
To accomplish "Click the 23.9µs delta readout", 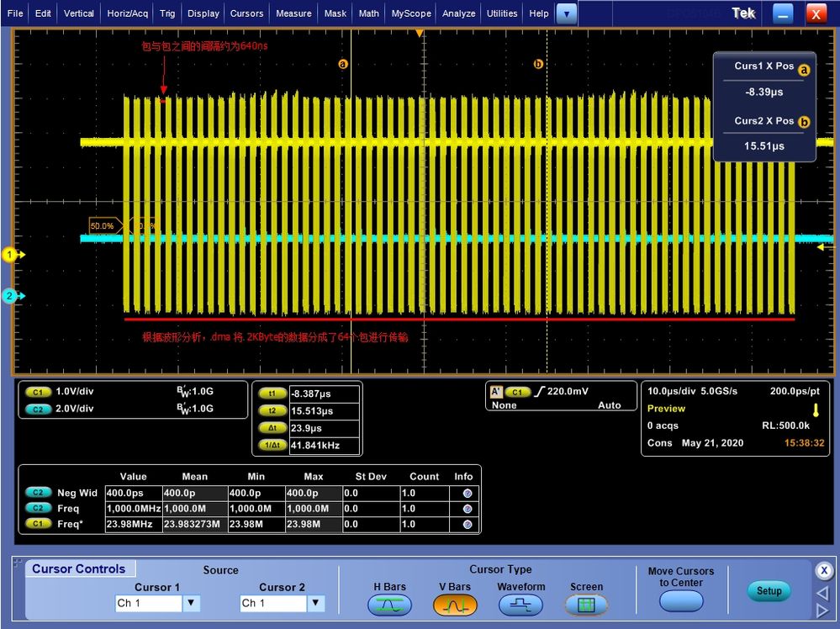I will (324, 428).
